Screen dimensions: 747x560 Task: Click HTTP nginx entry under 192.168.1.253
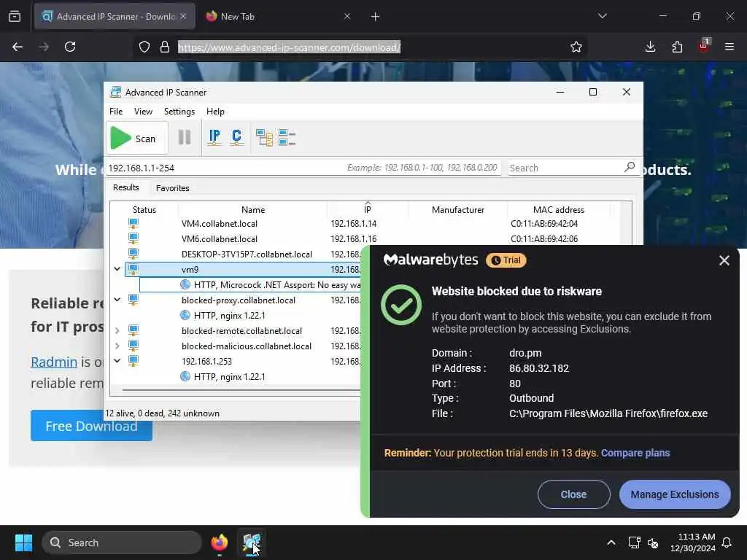click(x=229, y=377)
